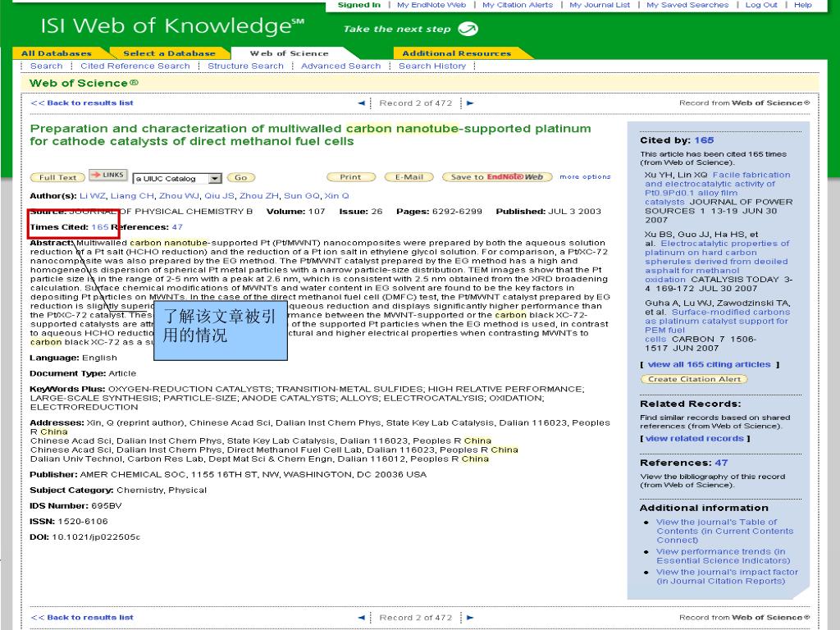Open the UIUC Catalog dropdown

point(216,178)
